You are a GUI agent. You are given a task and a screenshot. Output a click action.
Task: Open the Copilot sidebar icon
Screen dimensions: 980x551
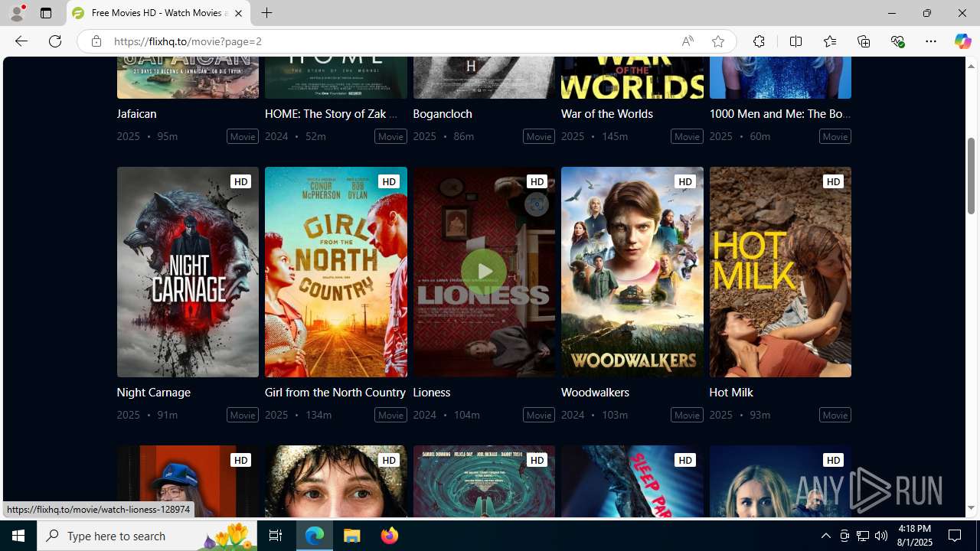click(962, 41)
